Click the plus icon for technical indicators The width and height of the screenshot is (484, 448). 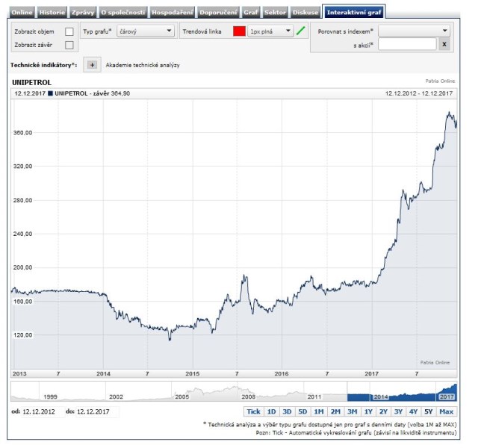pos(92,65)
